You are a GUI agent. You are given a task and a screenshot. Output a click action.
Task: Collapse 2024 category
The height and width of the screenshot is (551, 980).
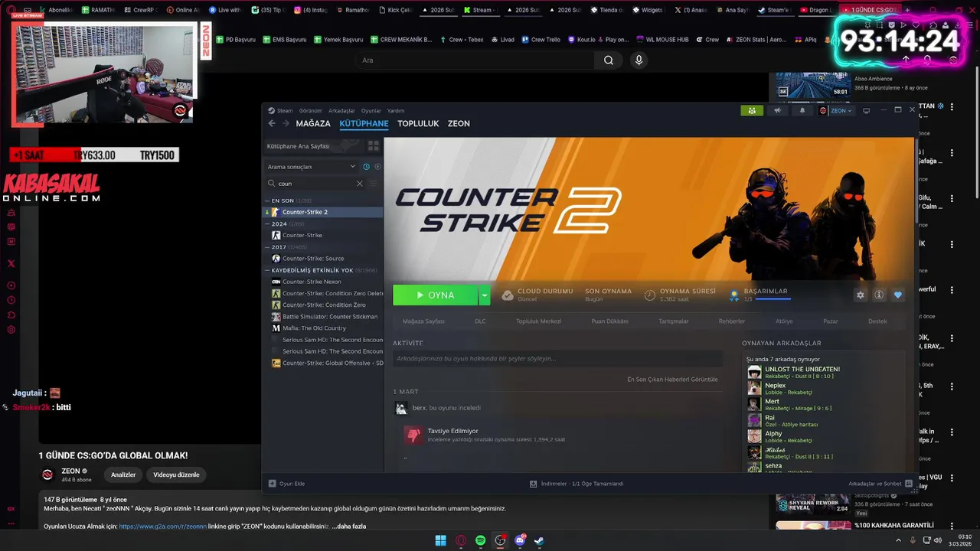[267, 224]
